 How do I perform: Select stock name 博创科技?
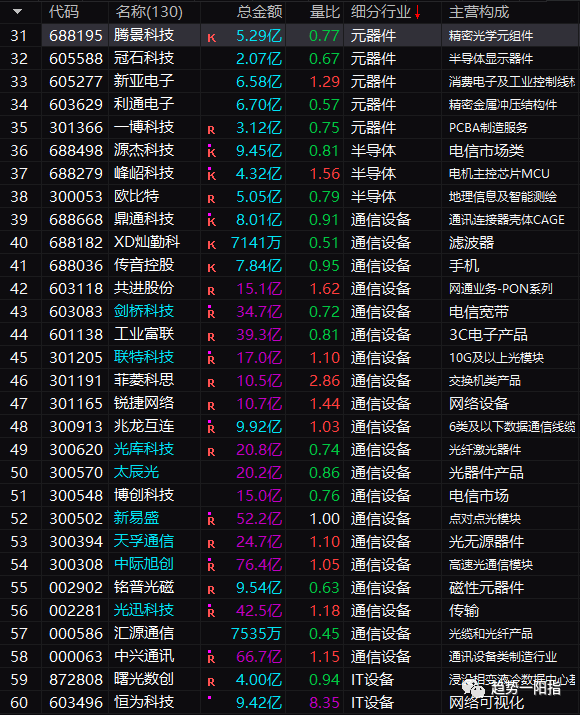(x=144, y=495)
